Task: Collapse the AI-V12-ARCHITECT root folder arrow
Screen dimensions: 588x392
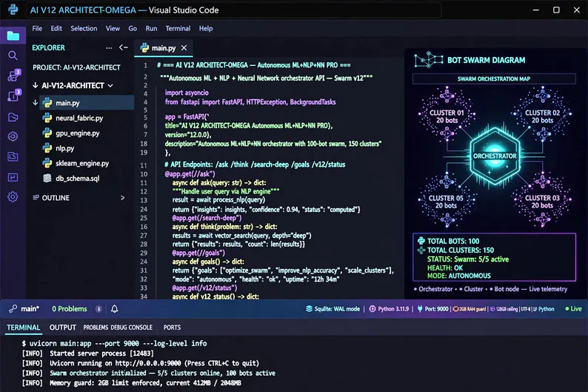Action: 36,85
